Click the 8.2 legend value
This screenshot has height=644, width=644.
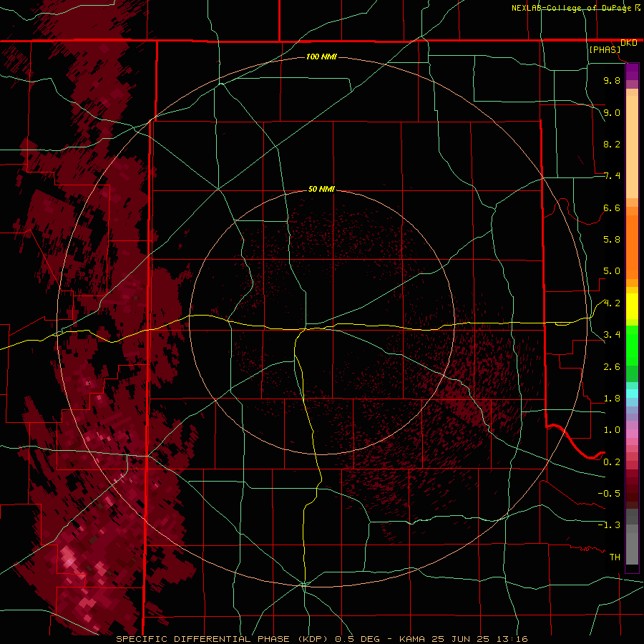point(612,144)
